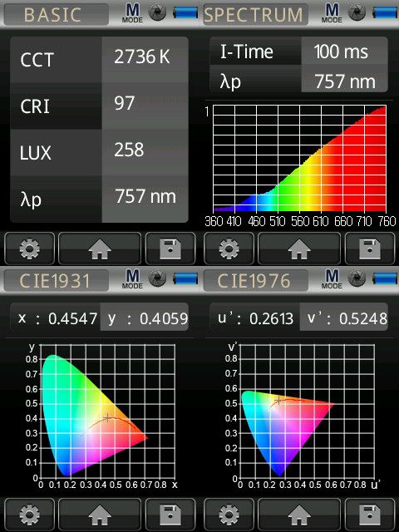This screenshot has width=399, height=532.
Task: Tap the shutter icon on CIE1976 screen
Action: tap(357, 278)
